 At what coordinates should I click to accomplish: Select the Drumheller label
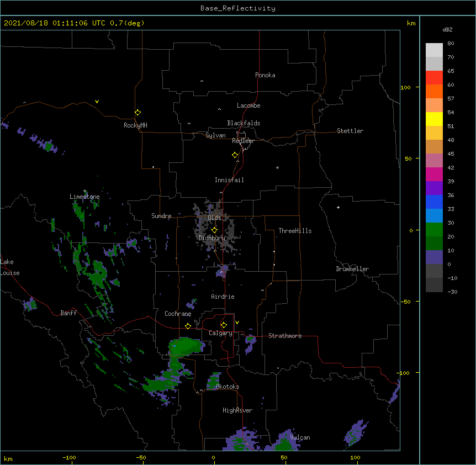(352, 269)
